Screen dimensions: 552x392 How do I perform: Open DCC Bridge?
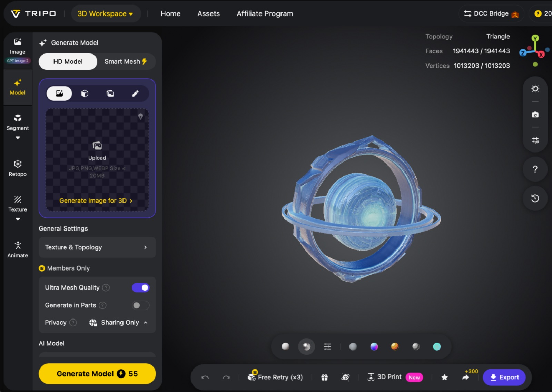[x=491, y=14]
